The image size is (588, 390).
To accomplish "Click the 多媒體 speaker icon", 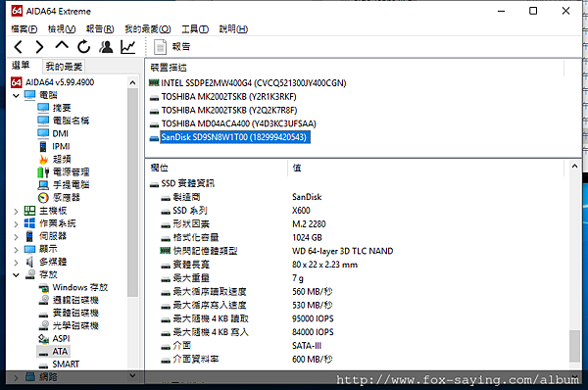I will pyautogui.click(x=29, y=262).
